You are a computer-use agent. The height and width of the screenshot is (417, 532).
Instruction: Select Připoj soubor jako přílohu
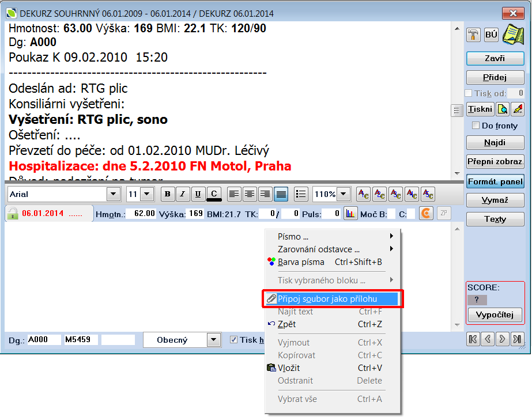pyautogui.click(x=332, y=299)
